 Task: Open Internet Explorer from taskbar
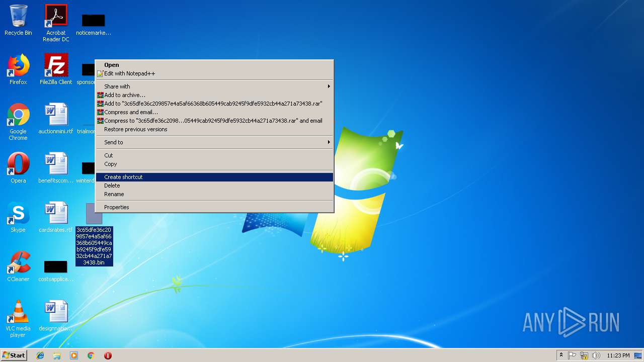tap(40, 355)
